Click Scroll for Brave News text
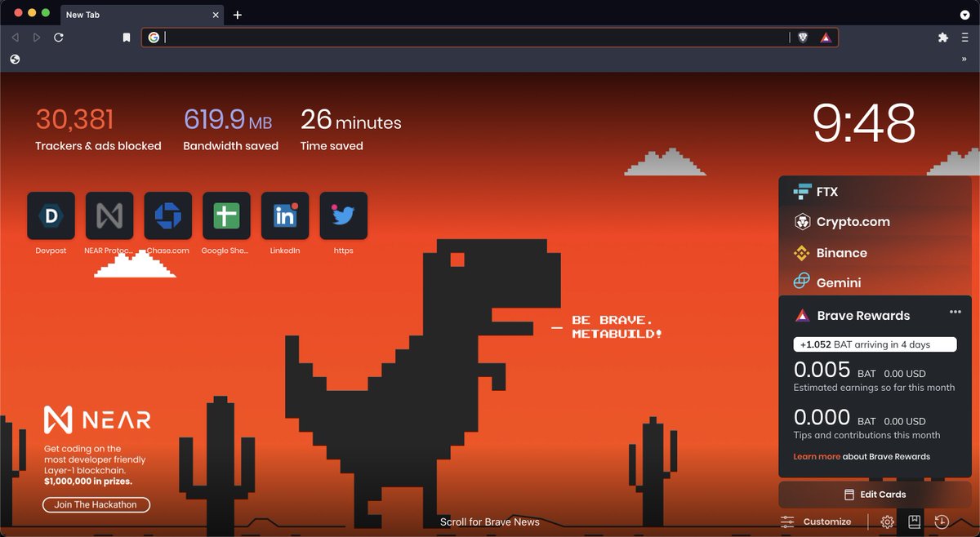980x537 pixels. 490,522
